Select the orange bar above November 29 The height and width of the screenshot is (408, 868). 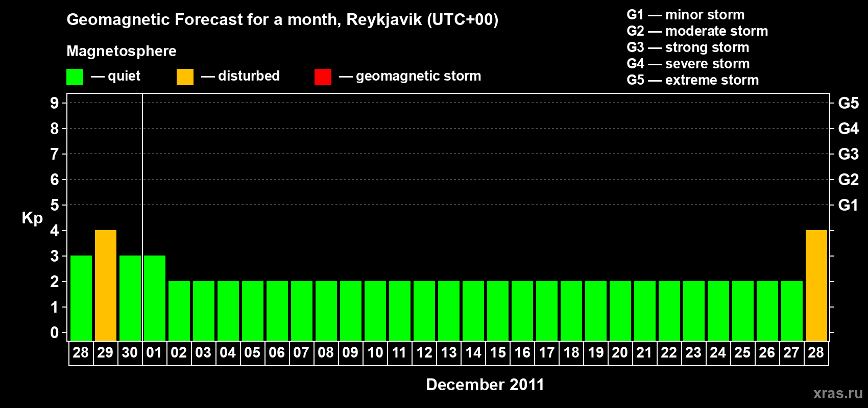pyautogui.click(x=106, y=286)
